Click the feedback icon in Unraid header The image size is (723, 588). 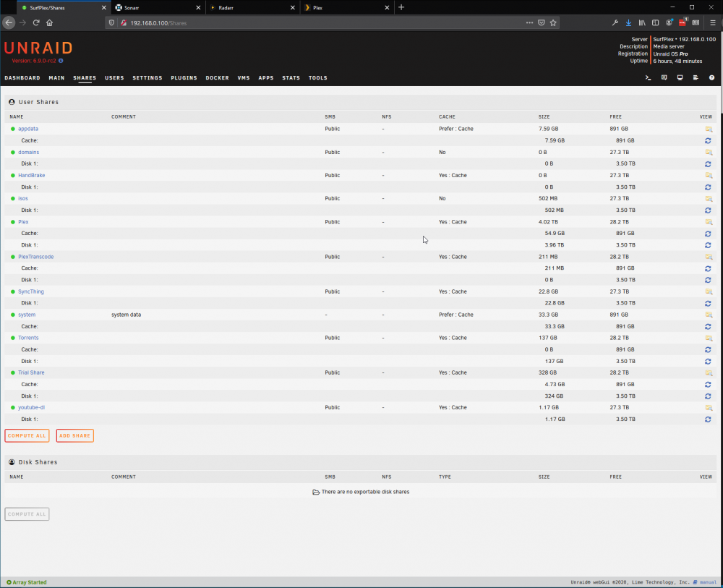664,78
